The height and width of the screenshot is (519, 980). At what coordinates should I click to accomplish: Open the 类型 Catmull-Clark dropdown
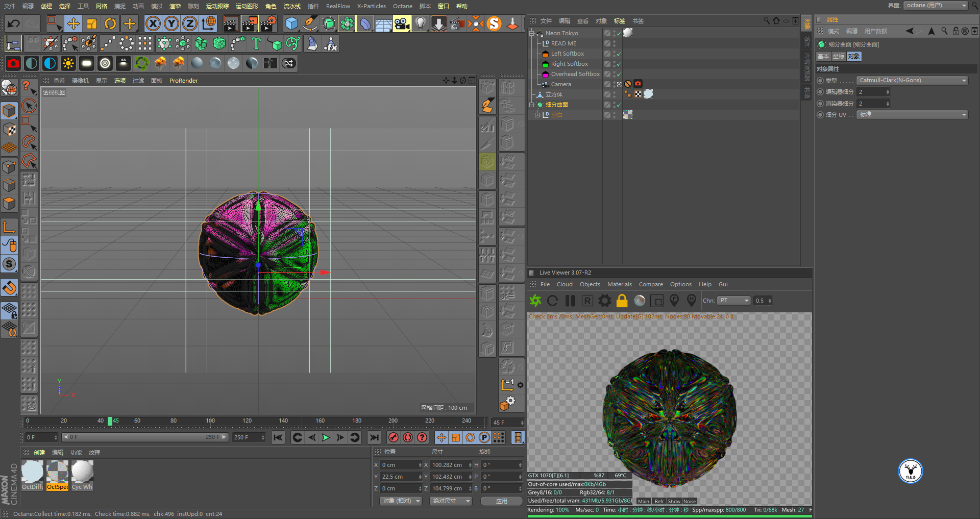(x=913, y=80)
